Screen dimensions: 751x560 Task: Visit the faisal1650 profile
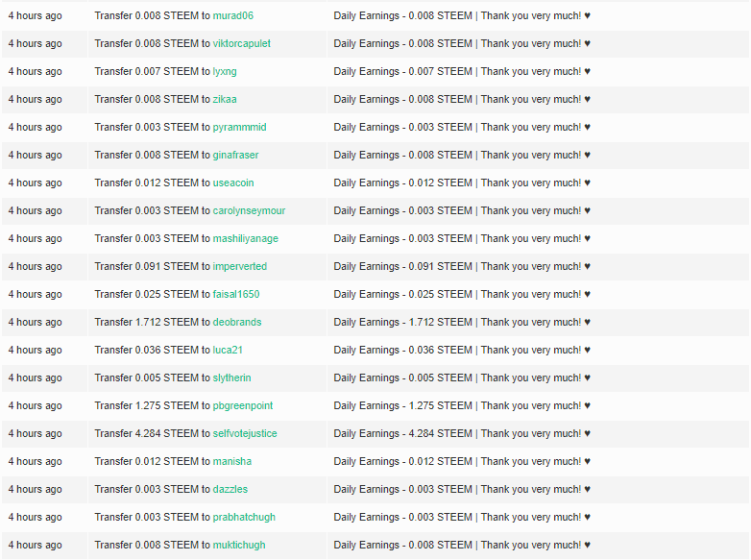tap(236, 294)
